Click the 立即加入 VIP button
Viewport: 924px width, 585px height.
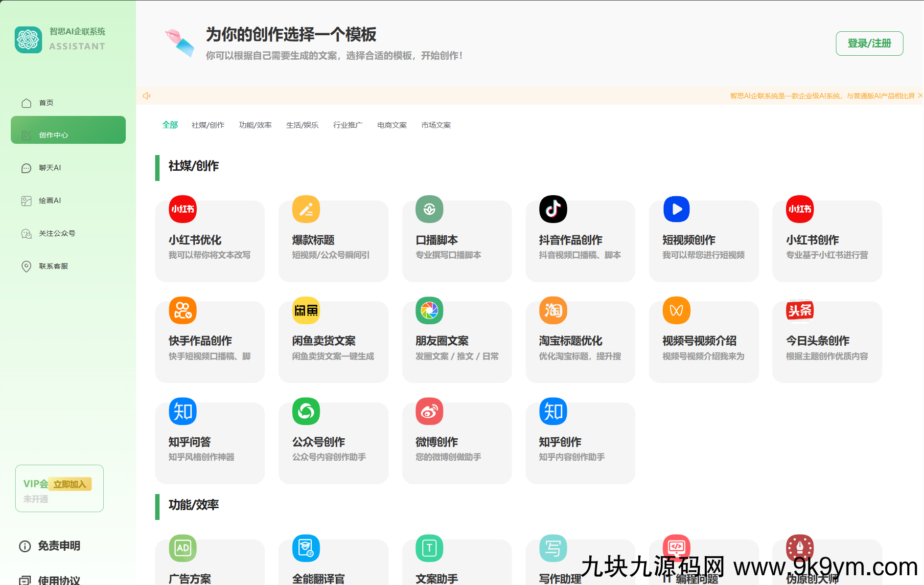coord(70,484)
